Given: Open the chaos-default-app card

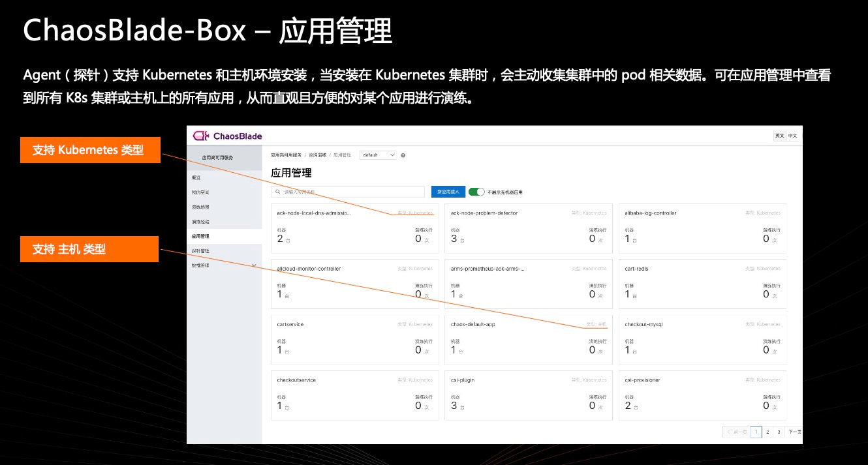Looking at the screenshot, I should [x=529, y=339].
